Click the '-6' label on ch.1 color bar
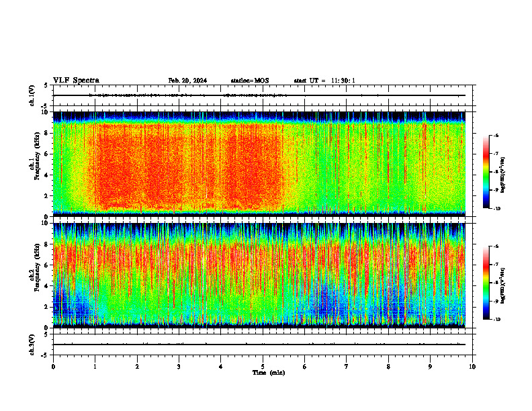The width and height of the screenshot is (532, 411). click(x=496, y=136)
